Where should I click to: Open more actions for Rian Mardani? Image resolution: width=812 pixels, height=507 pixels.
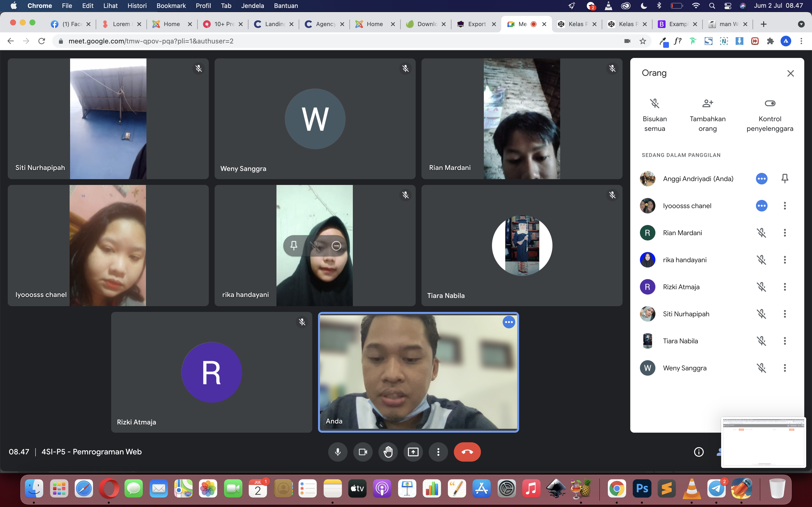point(784,233)
